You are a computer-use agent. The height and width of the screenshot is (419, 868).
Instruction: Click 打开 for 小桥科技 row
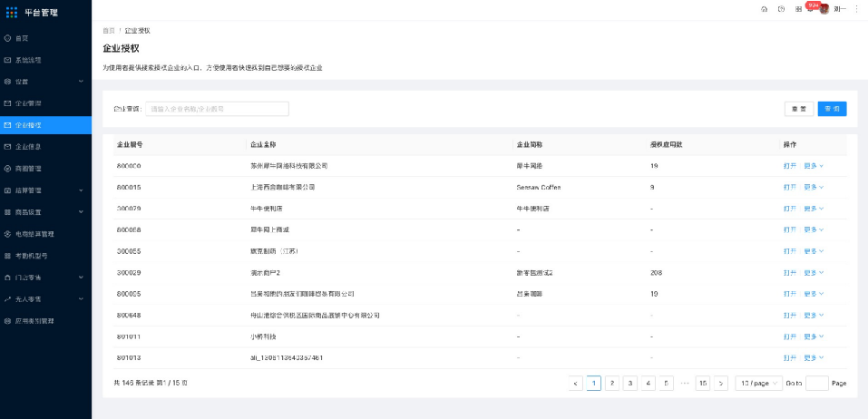pyautogui.click(x=790, y=336)
